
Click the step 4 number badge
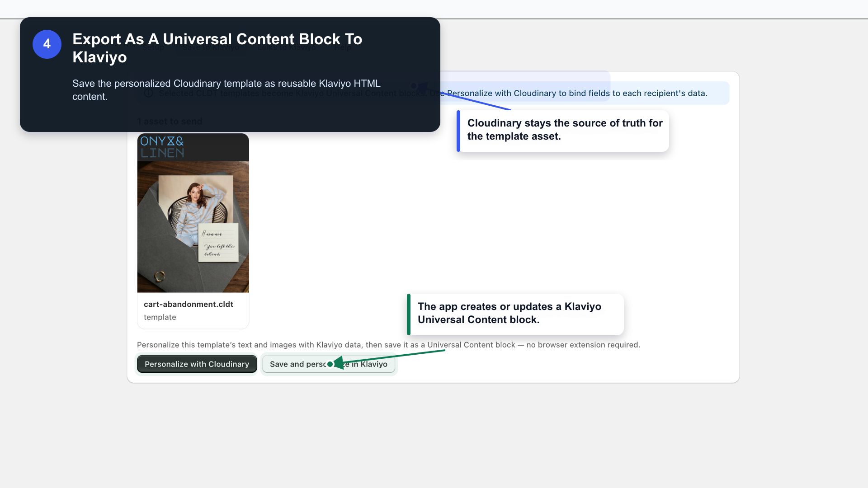pos(47,44)
